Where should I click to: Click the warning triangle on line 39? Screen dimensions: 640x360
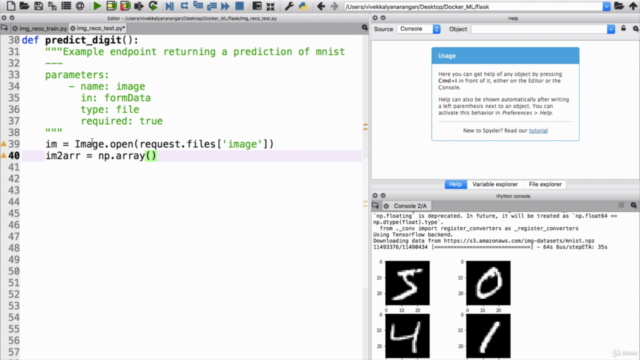click(x=4, y=144)
